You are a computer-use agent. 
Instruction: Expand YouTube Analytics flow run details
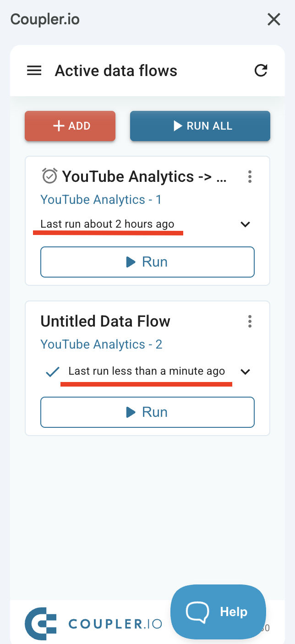click(246, 224)
